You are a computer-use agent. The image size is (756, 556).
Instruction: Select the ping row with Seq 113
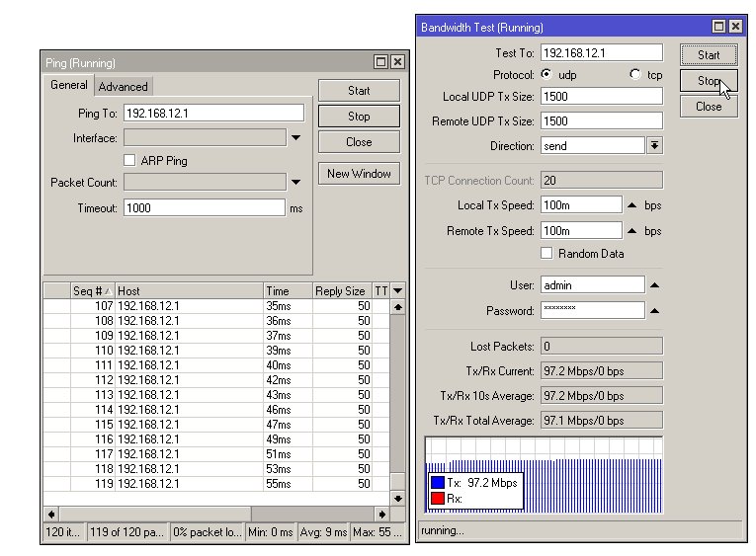[216, 395]
